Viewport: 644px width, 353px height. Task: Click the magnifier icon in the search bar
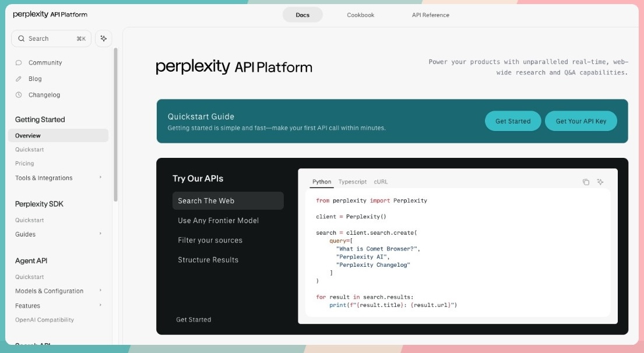pos(21,38)
